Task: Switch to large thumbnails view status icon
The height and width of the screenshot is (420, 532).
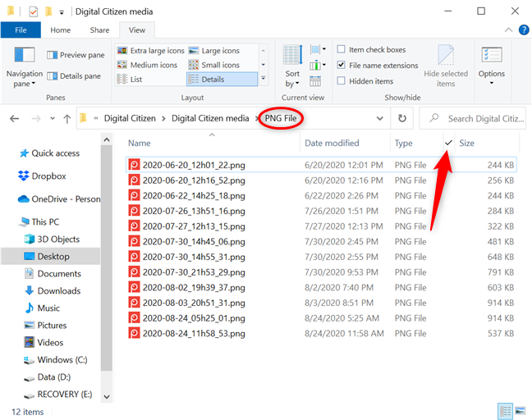Action: pyautogui.click(x=521, y=411)
